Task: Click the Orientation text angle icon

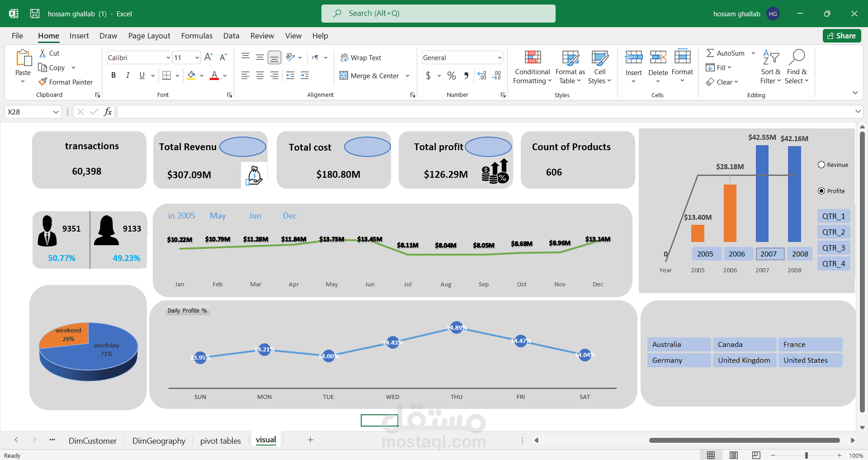Action: pos(290,57)
